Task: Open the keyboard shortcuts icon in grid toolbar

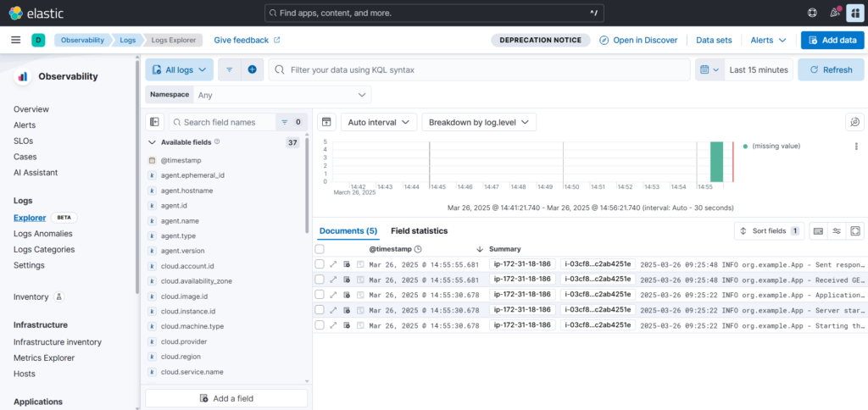Action: tap(818, 230)
